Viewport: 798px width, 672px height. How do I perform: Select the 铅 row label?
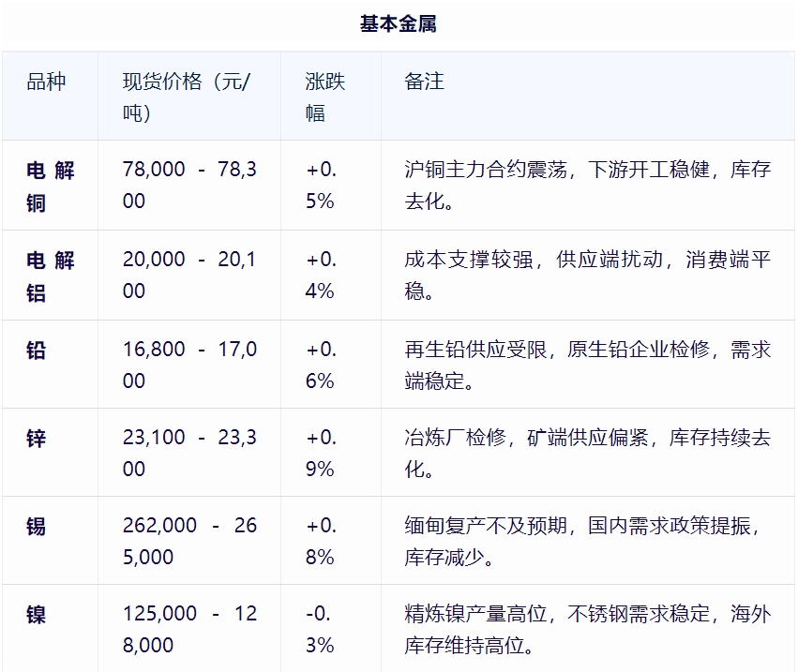pos(36,351)
